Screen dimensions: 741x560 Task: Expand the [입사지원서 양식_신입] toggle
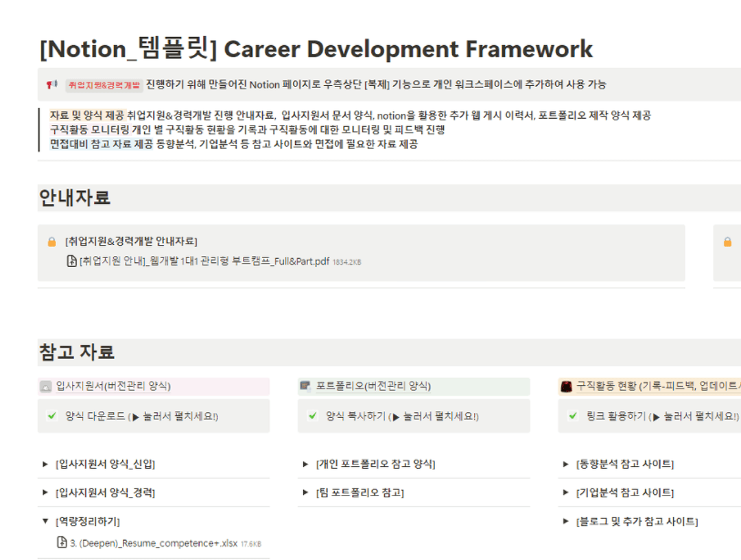(45, 464)
